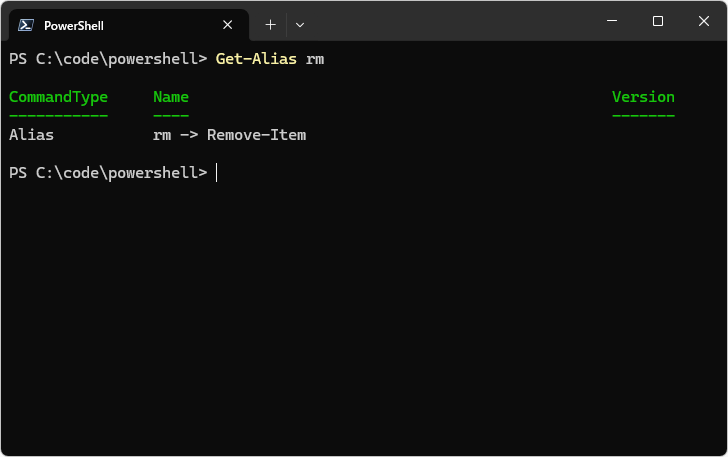The height and width of the screenshot is (457, 728).
Task: Click the rm argument after Get-Alias
Action: tap(315, 59)
